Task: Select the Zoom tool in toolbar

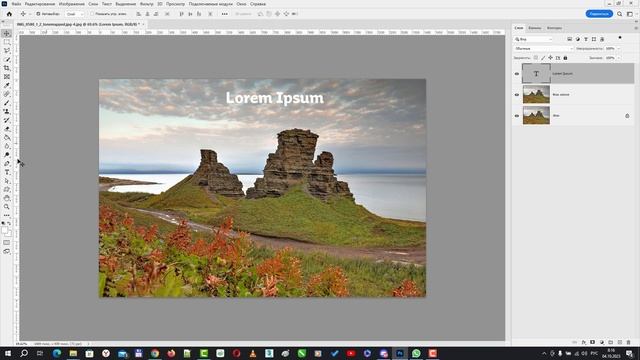Action: pos(7,207)
